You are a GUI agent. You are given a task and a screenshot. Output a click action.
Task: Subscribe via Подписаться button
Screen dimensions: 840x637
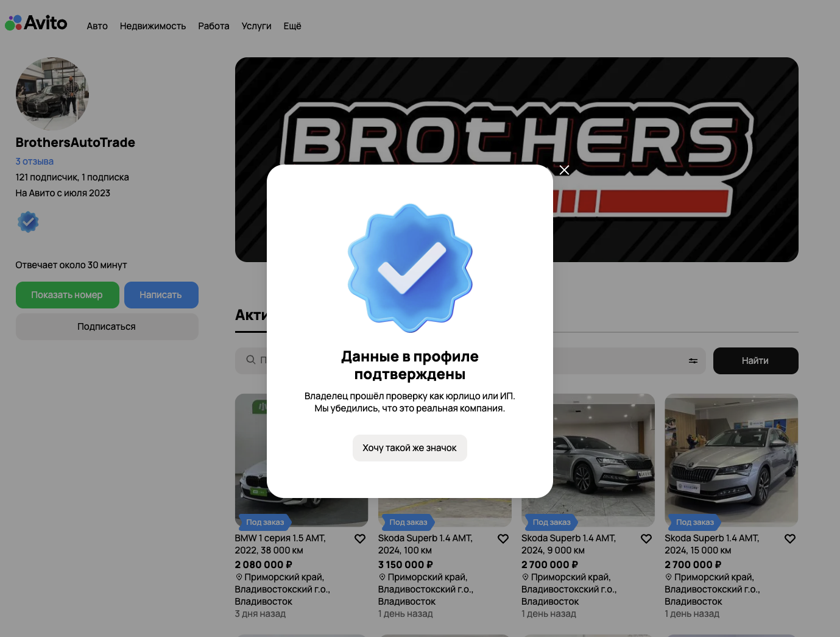tap(107, 327)
